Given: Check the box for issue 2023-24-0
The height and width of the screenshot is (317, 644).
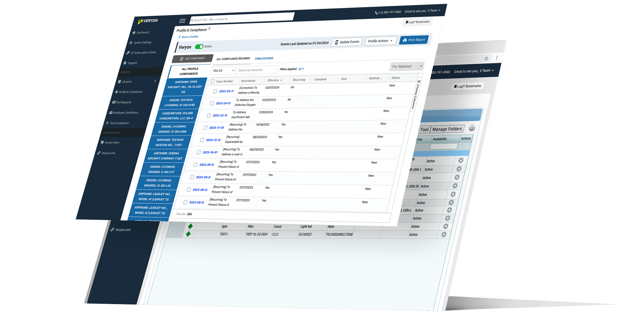Looking at the screenshot, I should coord(212,103).
